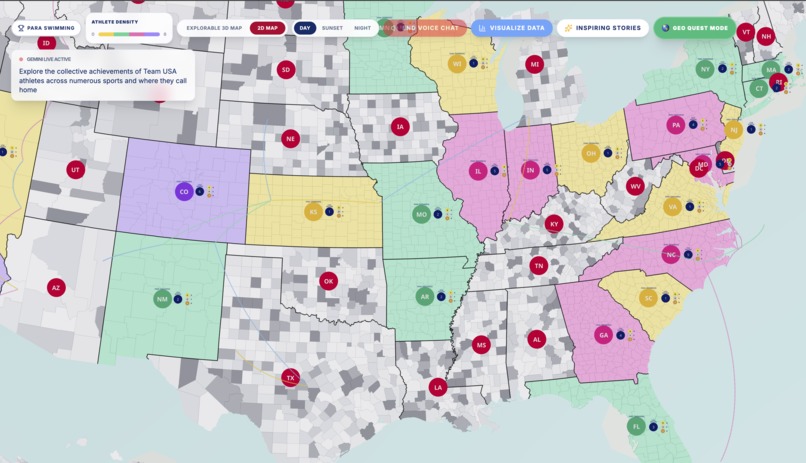The image size is (806, 463).
Task: Select the 2D Map view
Action: 267,28
